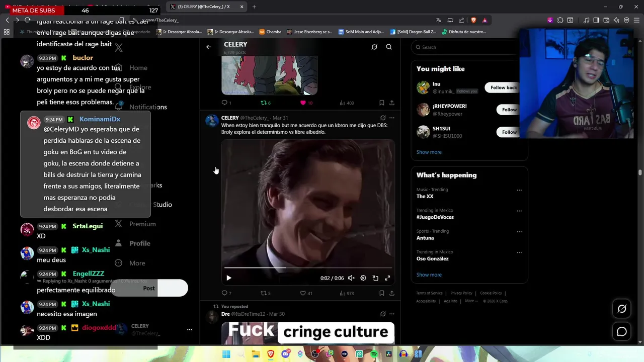Open more options on CELERY Mar 31 tweet
The image size is (644, 362).
pos(392,118)
